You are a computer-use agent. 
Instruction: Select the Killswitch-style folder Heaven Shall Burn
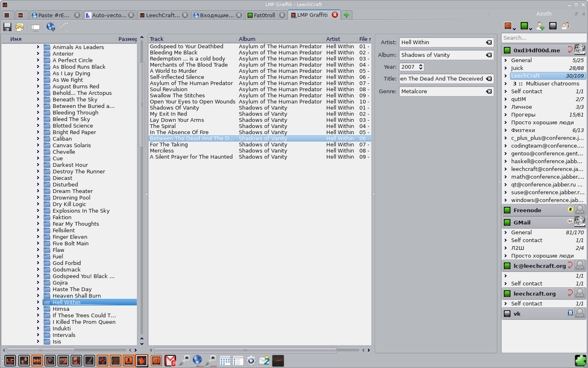[x=77, y=296]
